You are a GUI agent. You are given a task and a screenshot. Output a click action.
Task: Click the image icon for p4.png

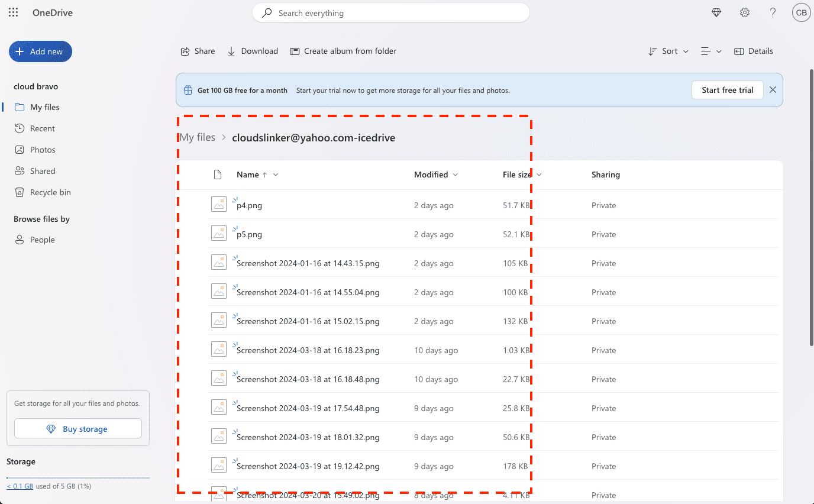[x=219, y=204]
